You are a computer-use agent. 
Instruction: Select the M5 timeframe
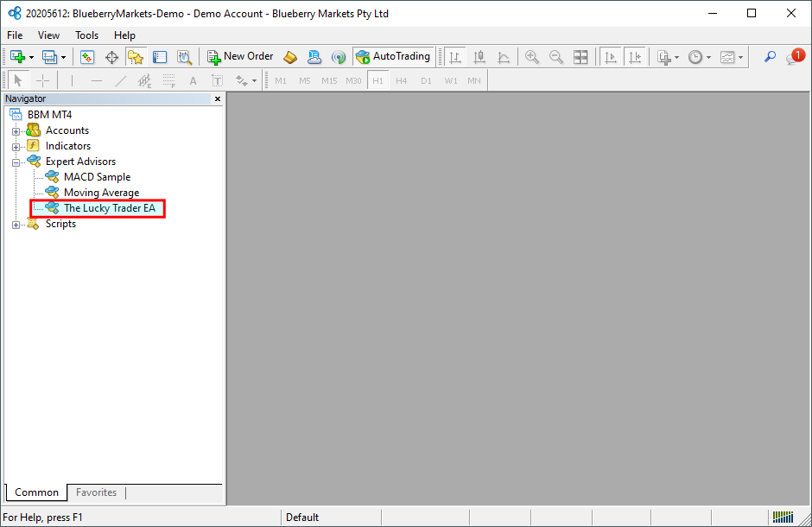point(304,80)
